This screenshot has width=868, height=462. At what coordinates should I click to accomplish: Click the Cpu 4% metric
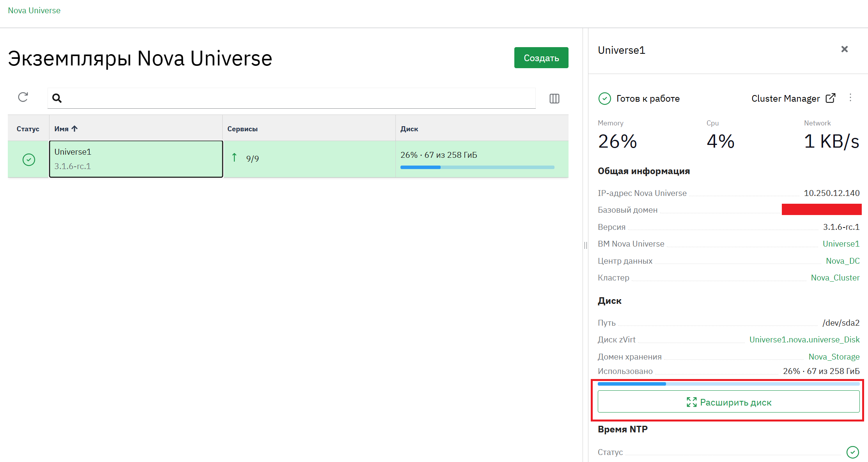pos(720,141)
